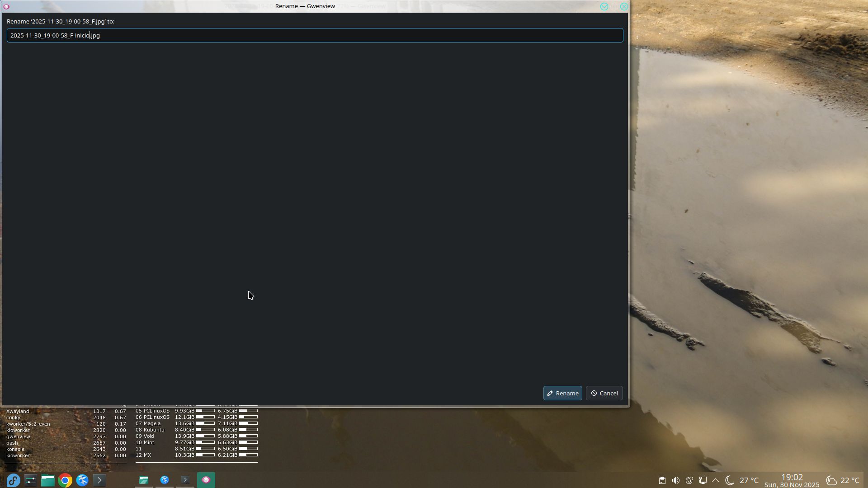Viewport: 868px width, 488px height.
Task: Open the network connections tray icon
Action: tap(703, 480)
